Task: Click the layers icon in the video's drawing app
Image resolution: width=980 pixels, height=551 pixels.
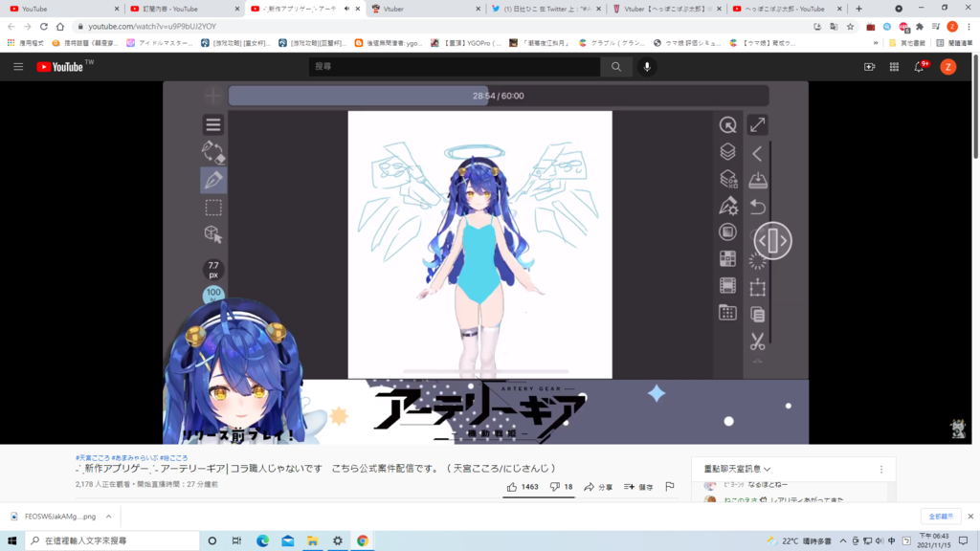Action: coord(727,152)
